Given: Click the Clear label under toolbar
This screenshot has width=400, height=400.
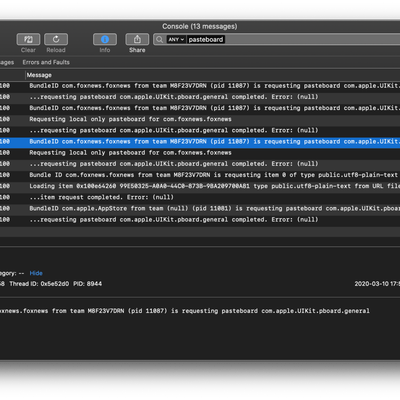Looking at the screenshot, I should click(x=28, y=50).
